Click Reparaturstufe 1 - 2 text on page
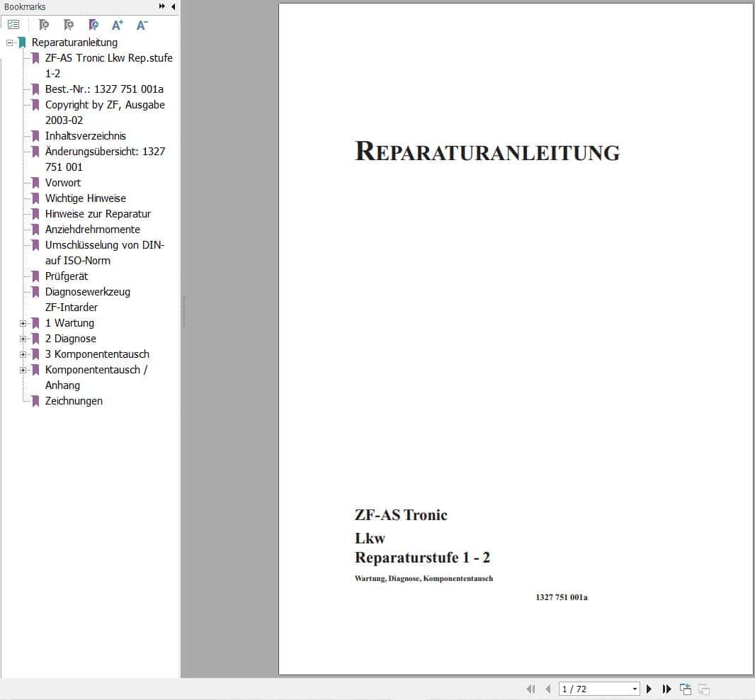Viewport: 755px width, 700px height. 422,558
